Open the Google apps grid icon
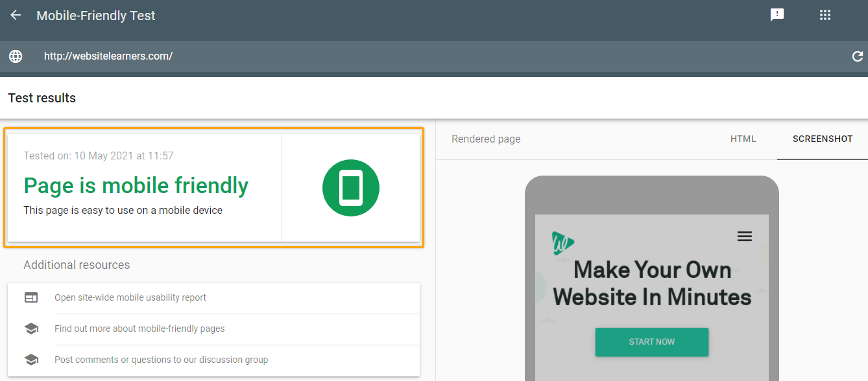868x381 pixels. tap(825, 15)
